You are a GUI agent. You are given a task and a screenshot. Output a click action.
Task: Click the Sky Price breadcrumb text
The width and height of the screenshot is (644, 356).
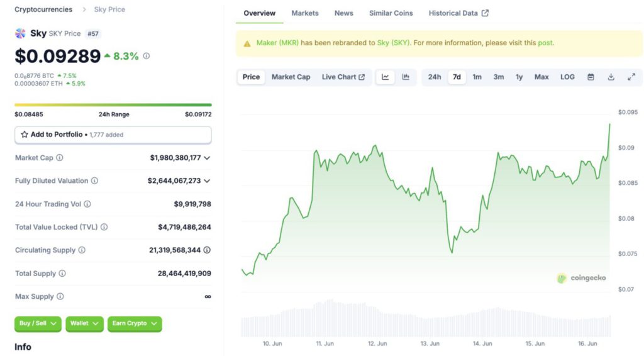[109, 9]
